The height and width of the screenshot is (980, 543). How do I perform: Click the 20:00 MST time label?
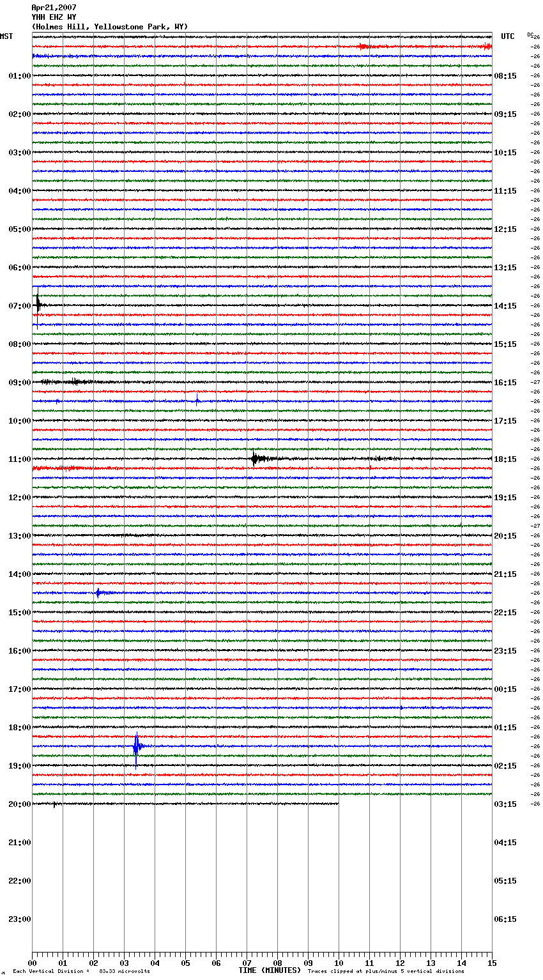20,804
